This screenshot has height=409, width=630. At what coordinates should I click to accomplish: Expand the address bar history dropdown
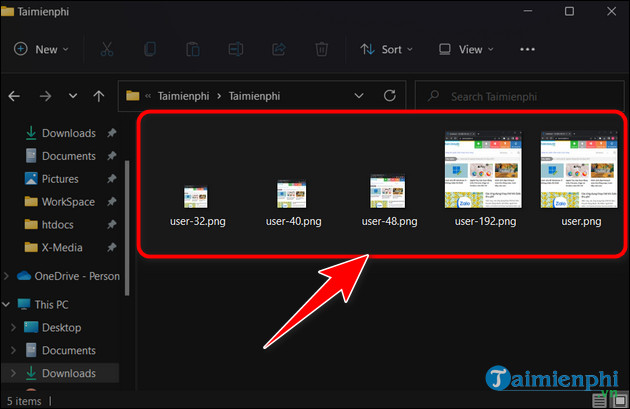tap(359, 96)
